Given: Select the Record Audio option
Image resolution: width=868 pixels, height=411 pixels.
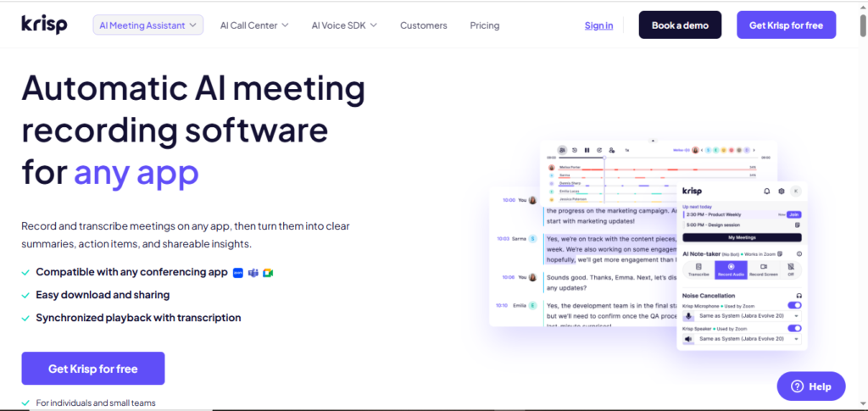Looking at the screenshot, I should tap(731, 269).
